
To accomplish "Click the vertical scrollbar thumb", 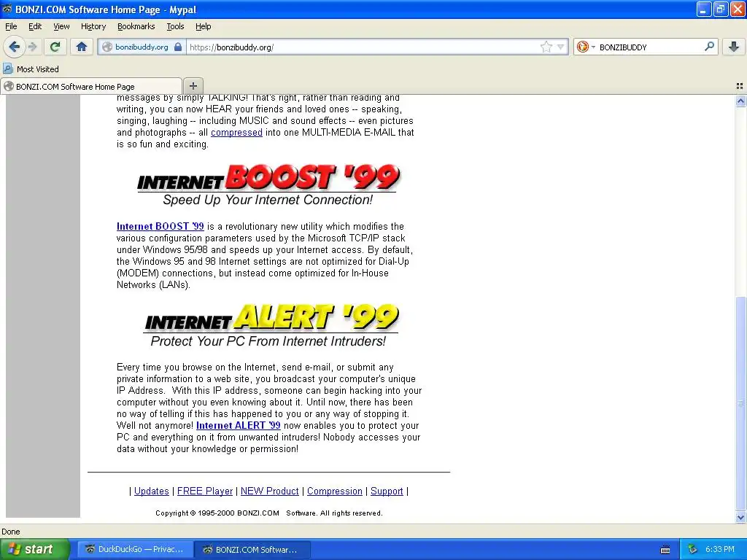I will 740,403.
